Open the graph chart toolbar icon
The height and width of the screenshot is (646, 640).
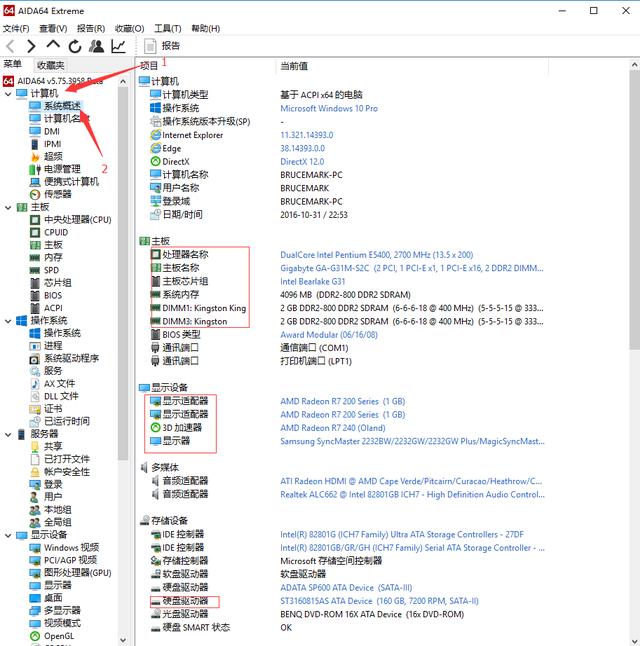118,46
